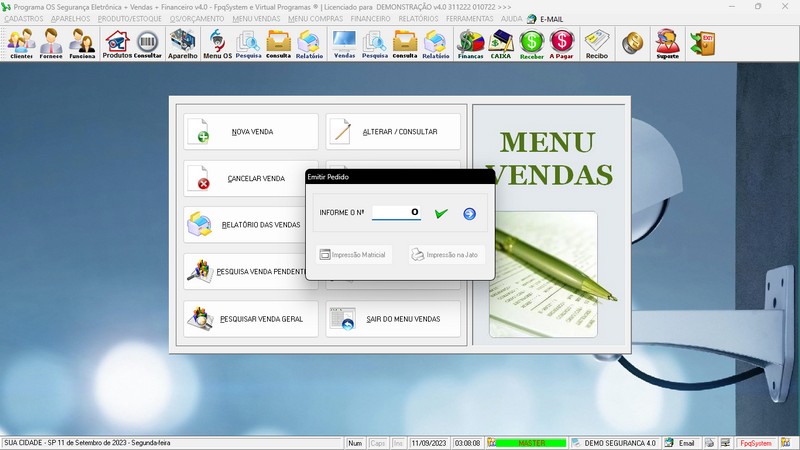Click the CANCELAR VENDA button
The width and height of the screenshot is (800, 450).
point(245,179)
